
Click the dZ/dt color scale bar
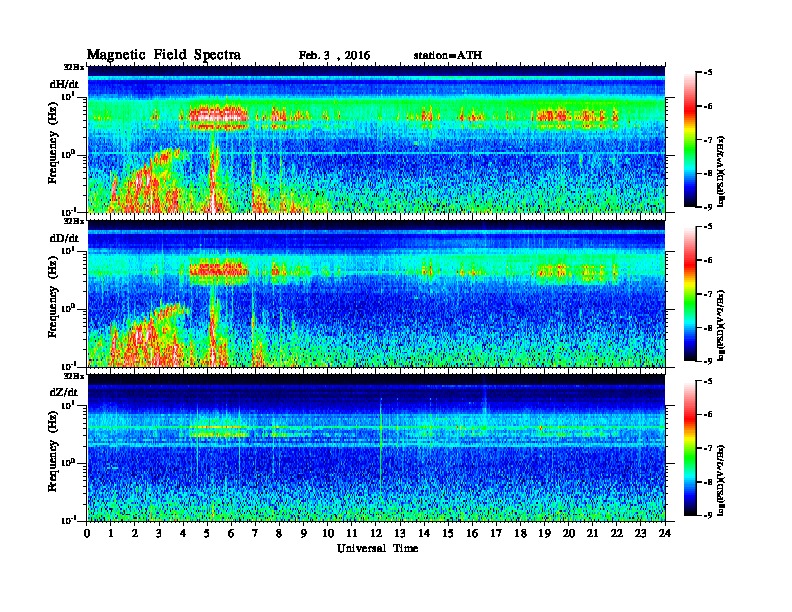coord(690,448)
